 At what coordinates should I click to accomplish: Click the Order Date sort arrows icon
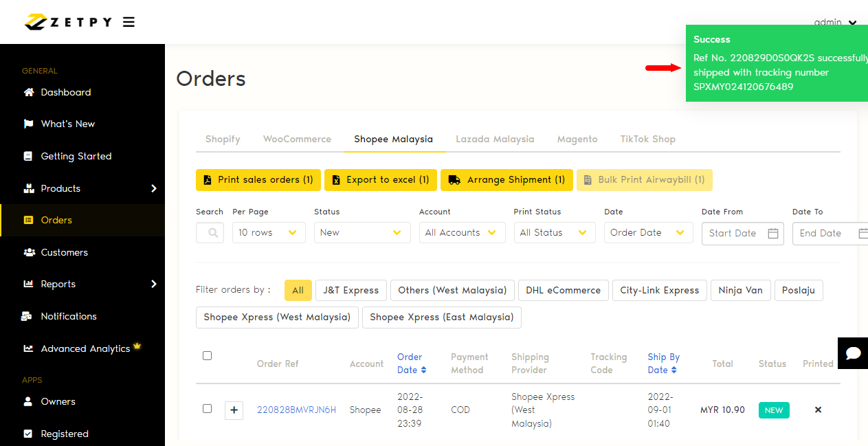click(423, 370)
